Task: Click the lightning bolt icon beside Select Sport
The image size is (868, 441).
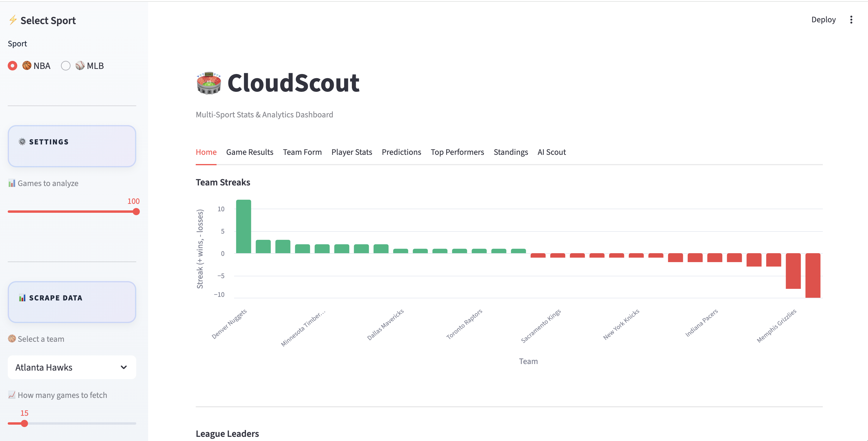Action: (13, 20)
